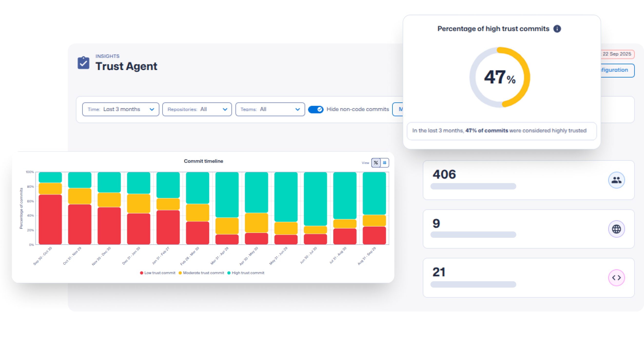Toggle Low trust commit legend item

(x=158, y=273)
